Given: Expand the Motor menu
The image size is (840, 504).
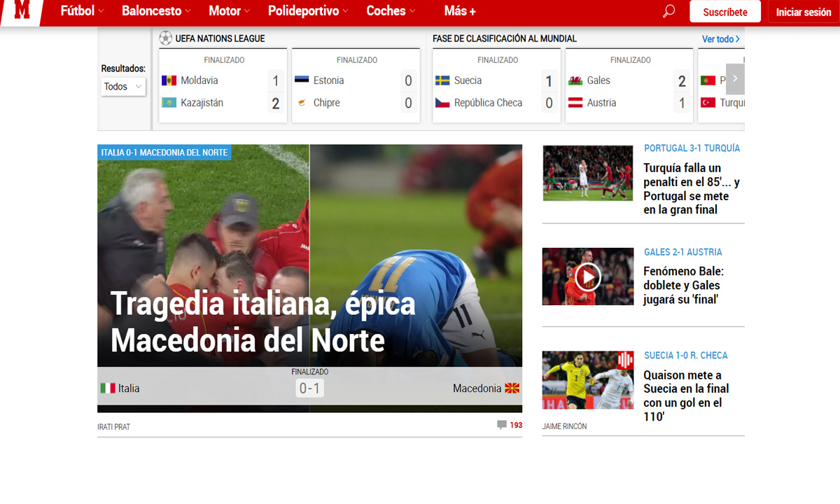Looking at the screenshot, I should (230, 11).
